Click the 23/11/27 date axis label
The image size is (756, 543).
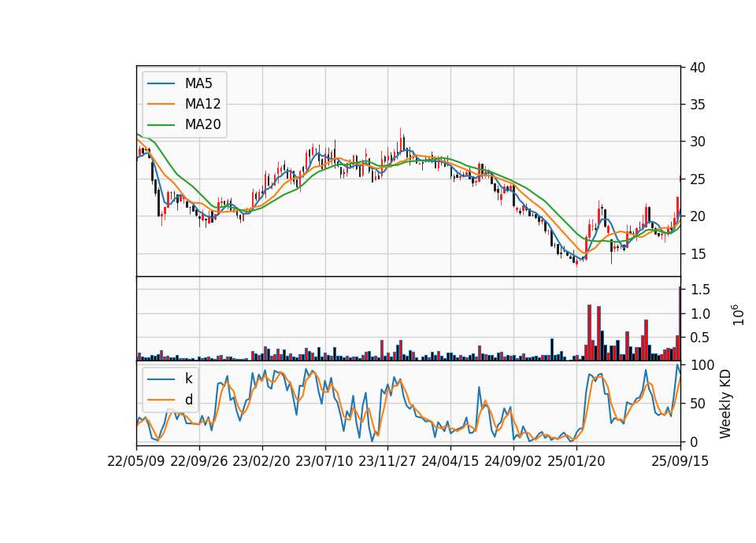[387, 461]
